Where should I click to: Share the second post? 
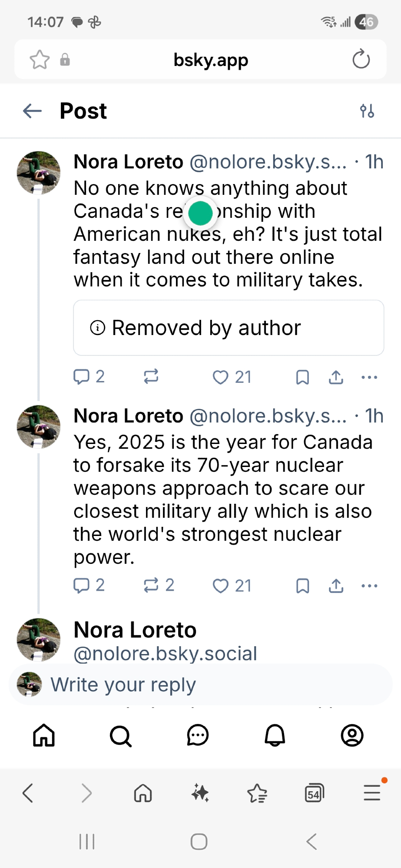336,586
